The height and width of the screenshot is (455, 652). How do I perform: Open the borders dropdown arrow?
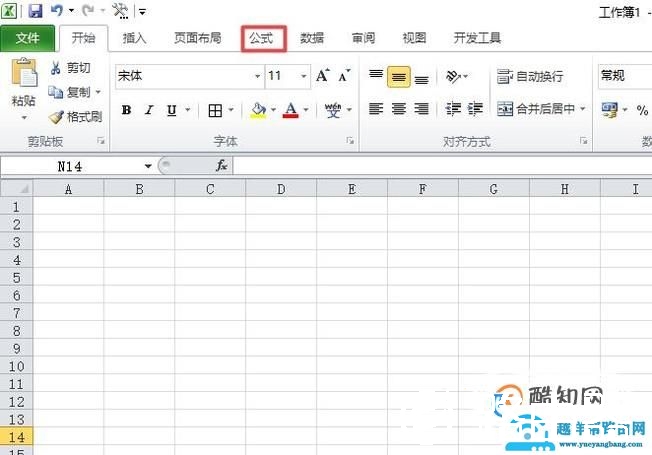pyautogui.click(x=231, y=110)
